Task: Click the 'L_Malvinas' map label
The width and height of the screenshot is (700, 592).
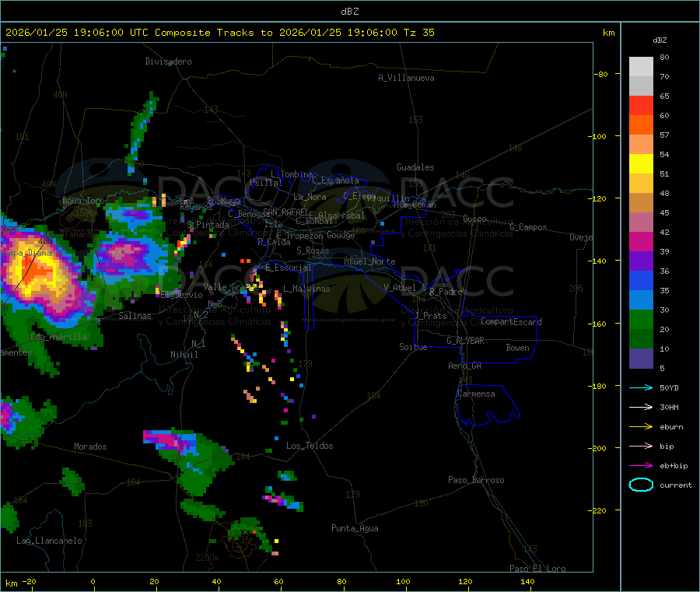Action: click(x=306, y=289)
